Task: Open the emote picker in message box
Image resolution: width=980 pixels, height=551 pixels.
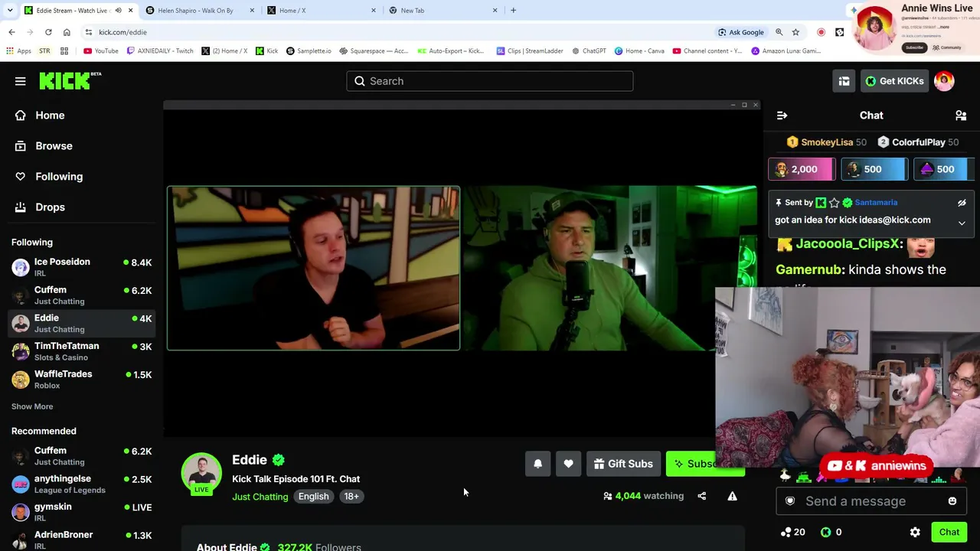Action: [x=952, y=501]
